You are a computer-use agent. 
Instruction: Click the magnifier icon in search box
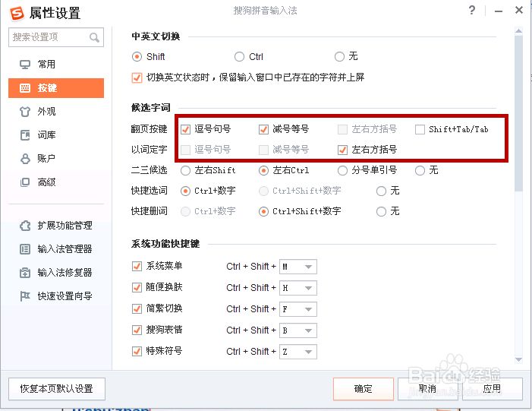[x=95, y=37]
